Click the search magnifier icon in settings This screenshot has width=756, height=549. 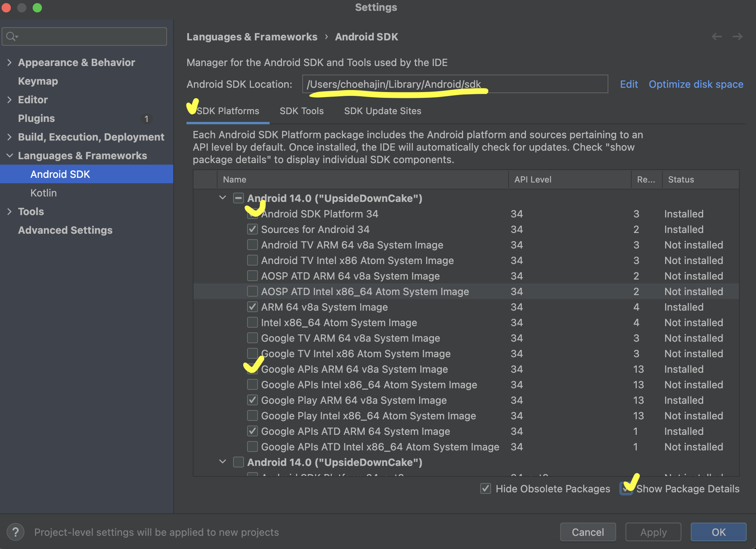click(x=12, y=36)
